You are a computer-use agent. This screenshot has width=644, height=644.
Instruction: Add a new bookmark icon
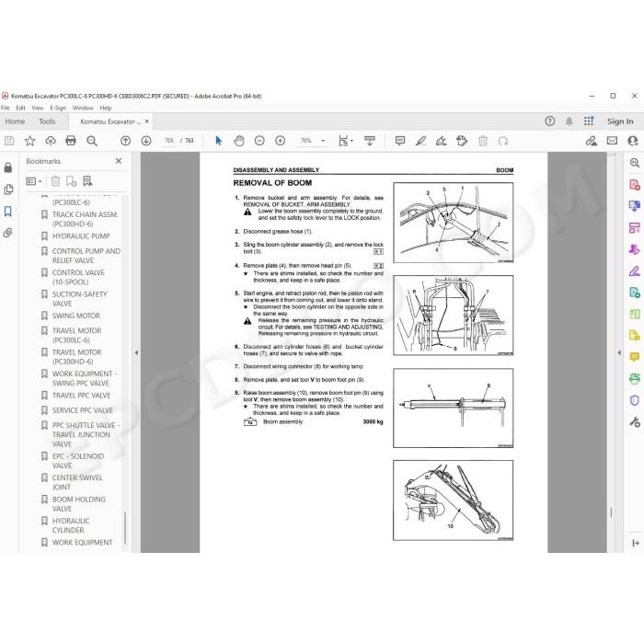(x=72, y=181)
